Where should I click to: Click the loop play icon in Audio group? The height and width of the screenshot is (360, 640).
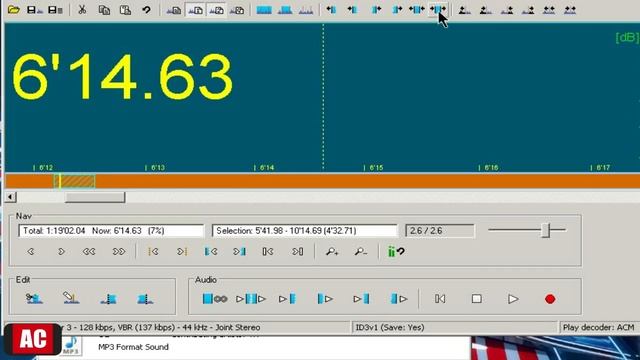215,299
